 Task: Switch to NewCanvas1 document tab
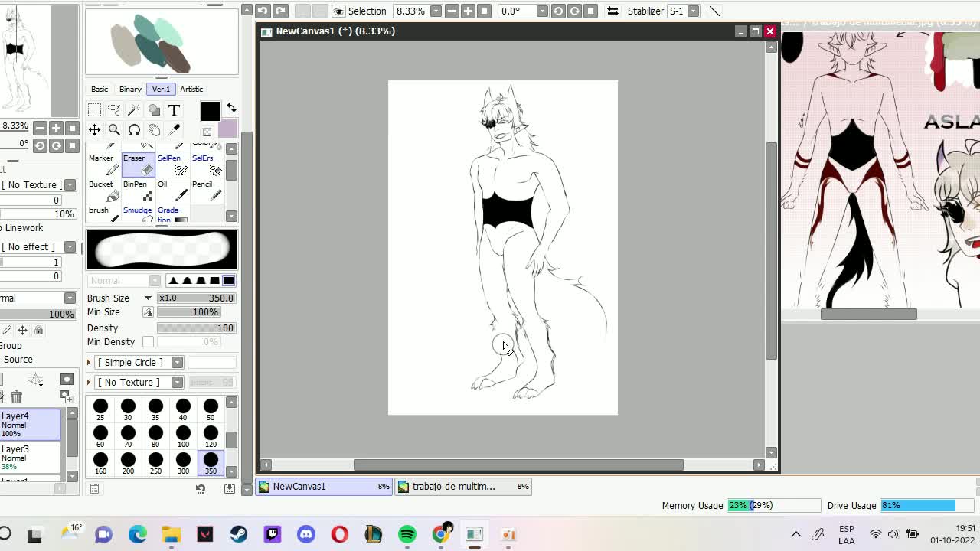(x=325, y=486)
